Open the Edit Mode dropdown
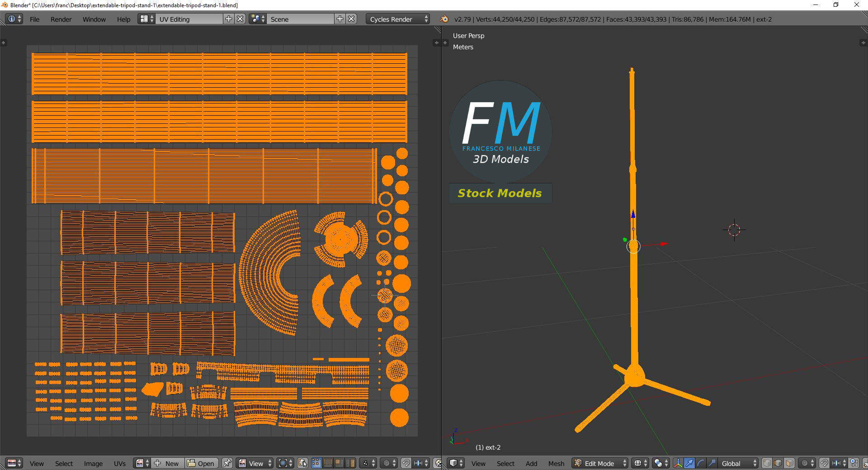868x470 pixels. coord(600,463)
